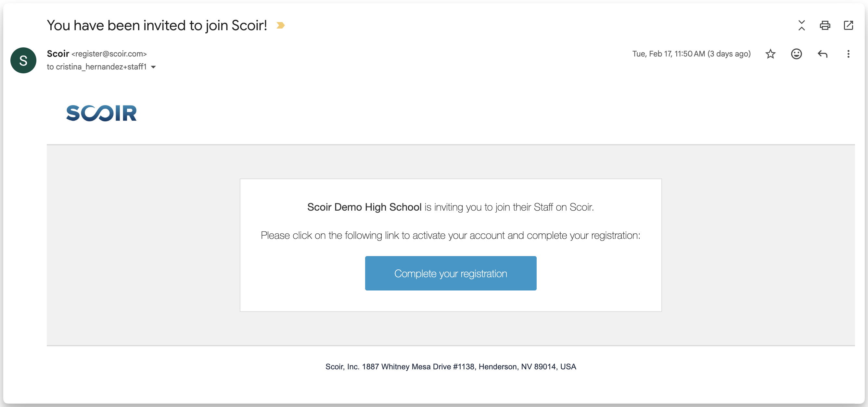Click the yellow importance marker beside the subject
This screenshot has width=868, height=407.
pos(280,26)
